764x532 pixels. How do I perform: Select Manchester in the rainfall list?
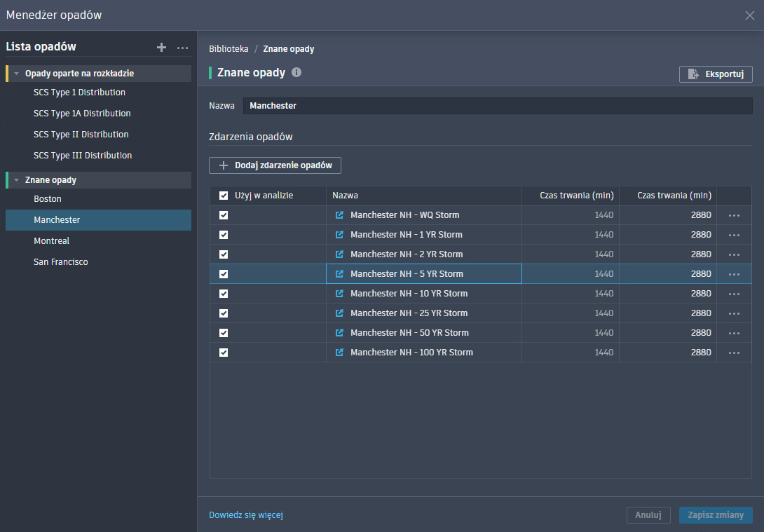click(x=98, y=219)
